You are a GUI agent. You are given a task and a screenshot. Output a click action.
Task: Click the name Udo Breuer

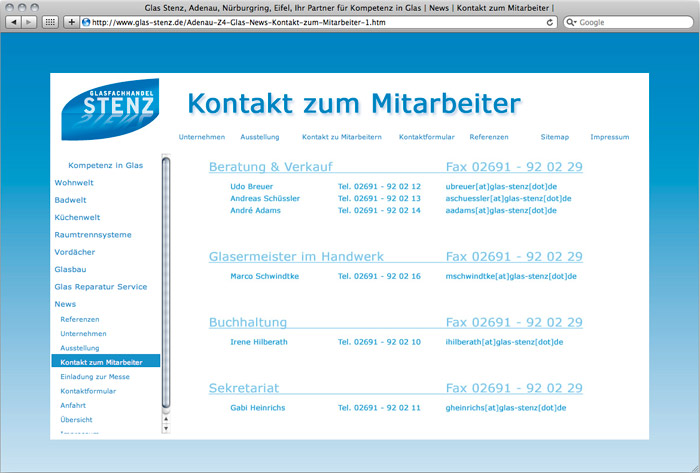point(252,187)
